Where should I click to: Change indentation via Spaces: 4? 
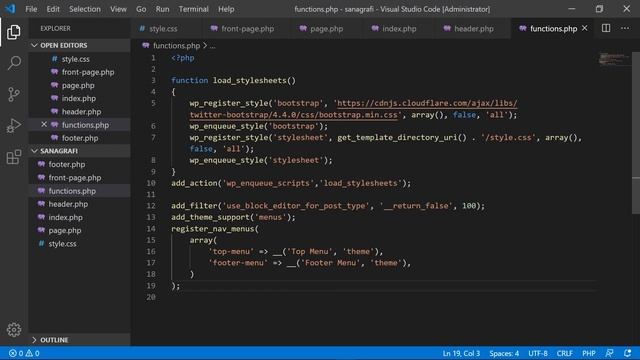(504, 353)
